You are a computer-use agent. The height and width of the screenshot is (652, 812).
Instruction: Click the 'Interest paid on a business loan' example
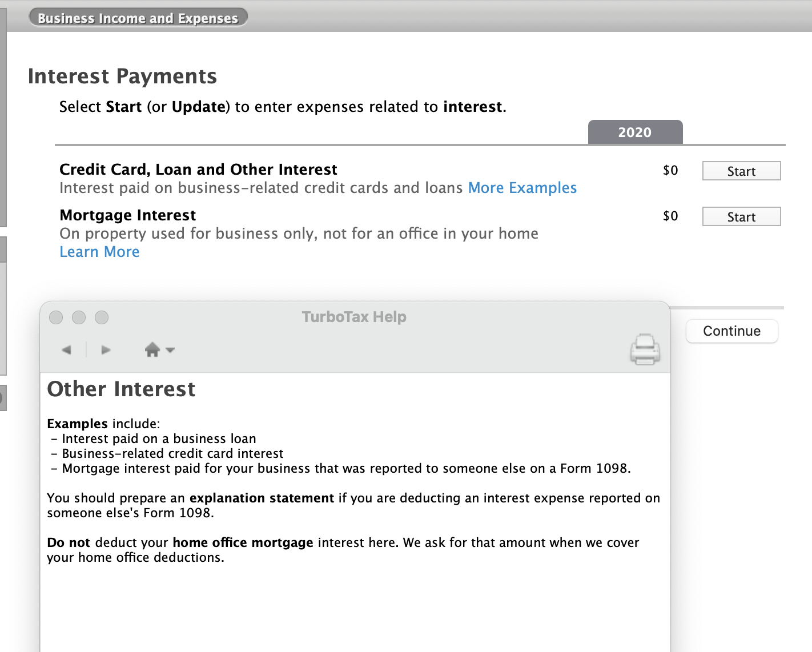tap(159, 438)
